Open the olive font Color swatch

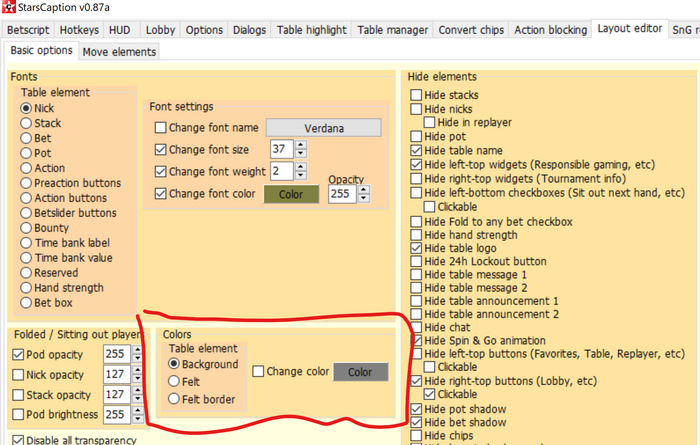tap(291, 193)
